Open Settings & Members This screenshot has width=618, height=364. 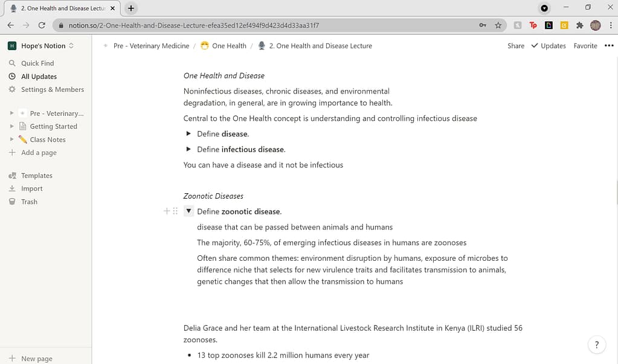[x=52, y=89]
